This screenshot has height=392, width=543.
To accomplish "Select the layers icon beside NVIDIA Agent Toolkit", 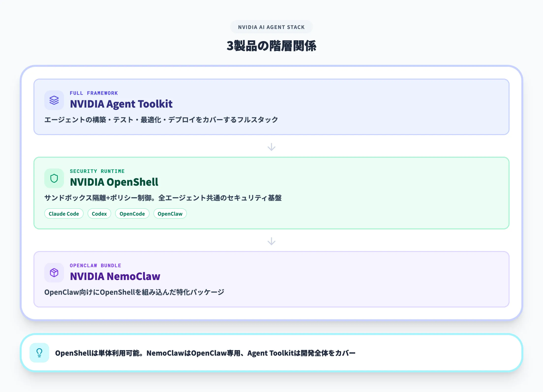I will [54, 100].
